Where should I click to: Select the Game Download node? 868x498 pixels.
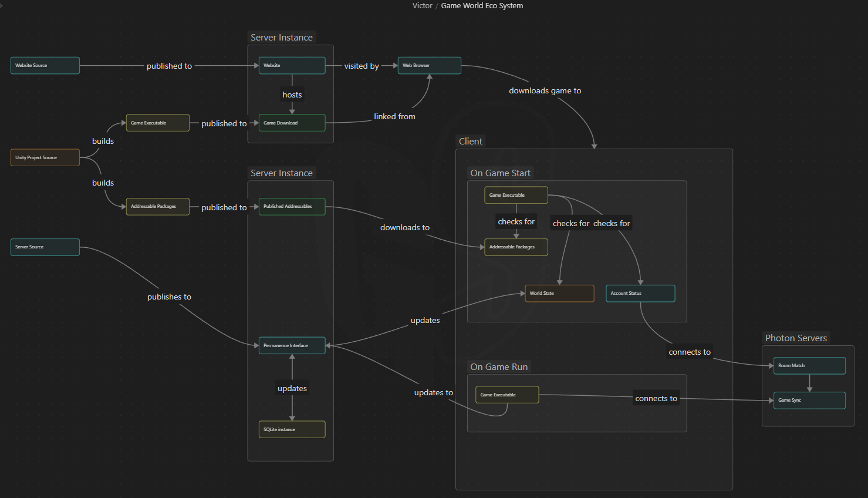(x=292, y=123)
